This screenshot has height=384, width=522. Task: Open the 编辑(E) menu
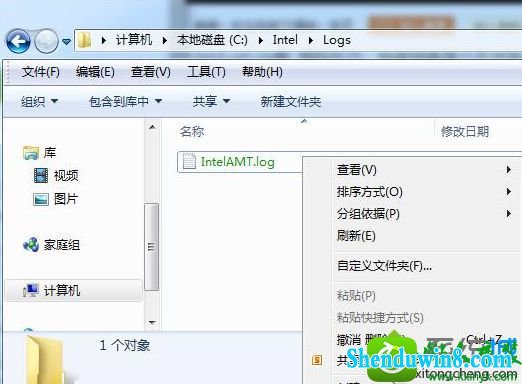95,72
